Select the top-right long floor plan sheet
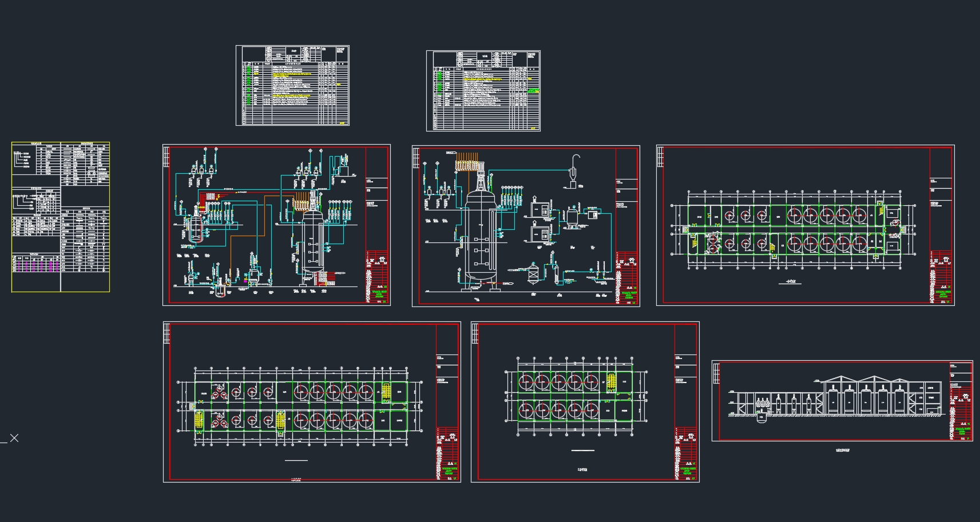Screen dimensions: 980x522 804,225
